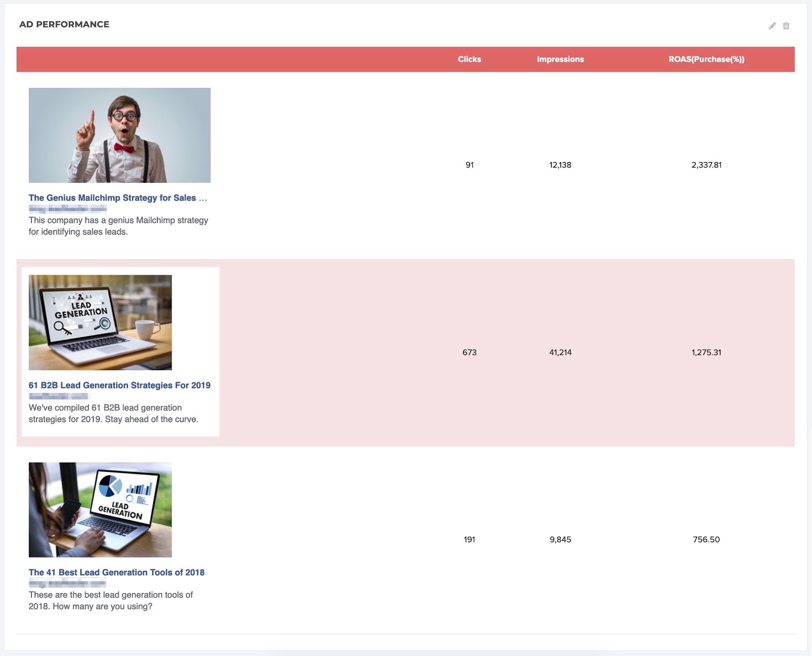The height and width of the screenshot is (656, 812).
Task: Click the Mailchimp strategy ad description text
Action: (118, 226)
